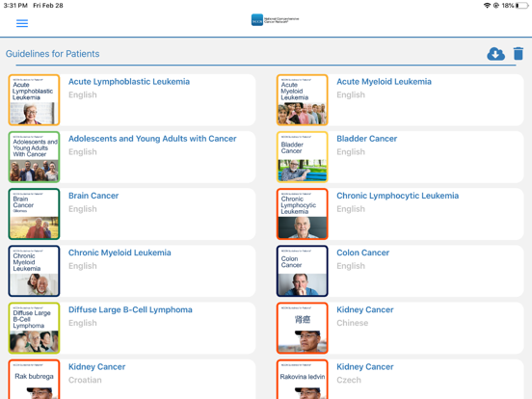The height and width of the screenshot is (399, 532).
Task: Tap the 3:31 PM clock
Action: point(15,6)
